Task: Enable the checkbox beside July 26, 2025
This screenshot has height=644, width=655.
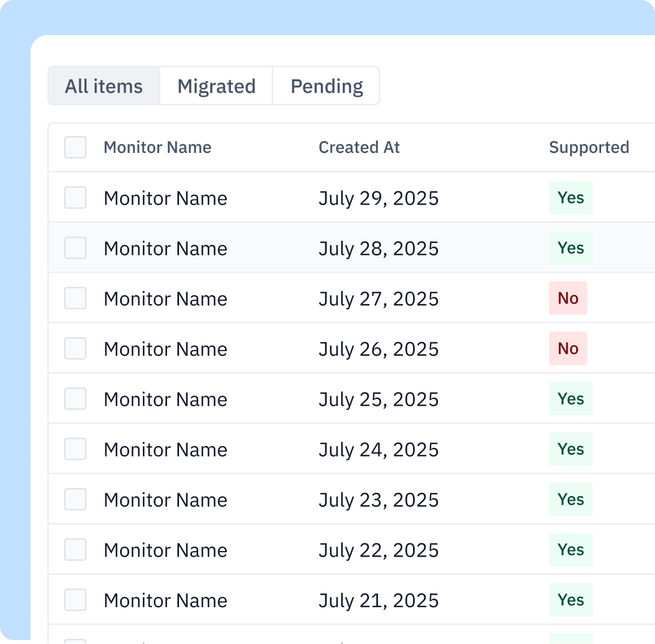Action: tap(75, 348)
